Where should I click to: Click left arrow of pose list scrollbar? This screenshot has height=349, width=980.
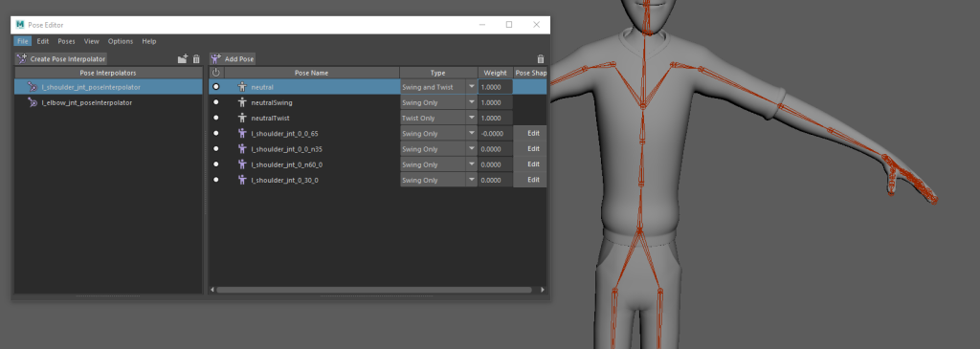pos(212,290)
